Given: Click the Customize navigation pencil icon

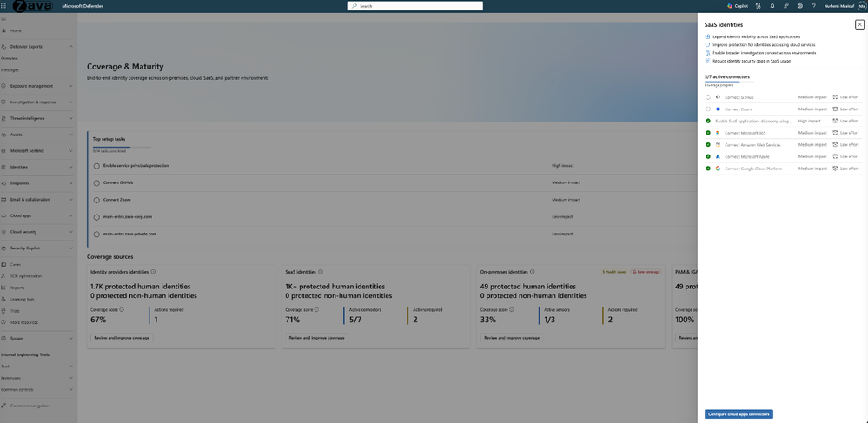Looking at the screenshot, I should [3, 406].
